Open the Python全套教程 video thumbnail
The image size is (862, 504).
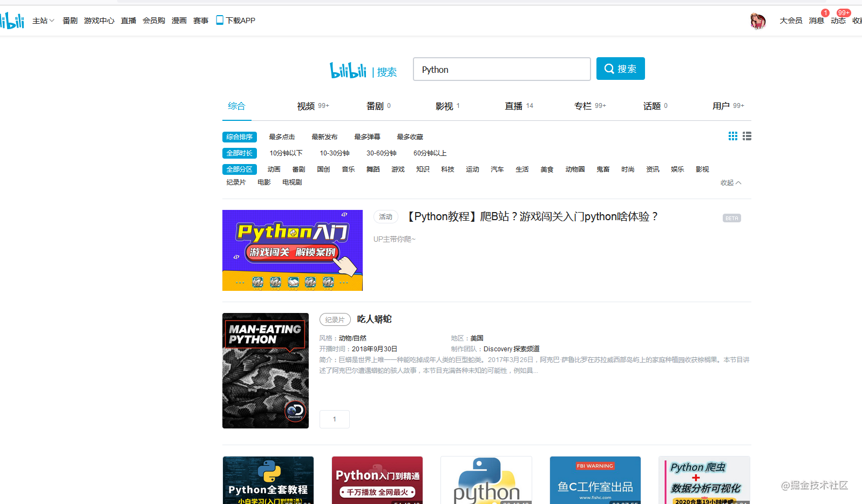point(268,480)
